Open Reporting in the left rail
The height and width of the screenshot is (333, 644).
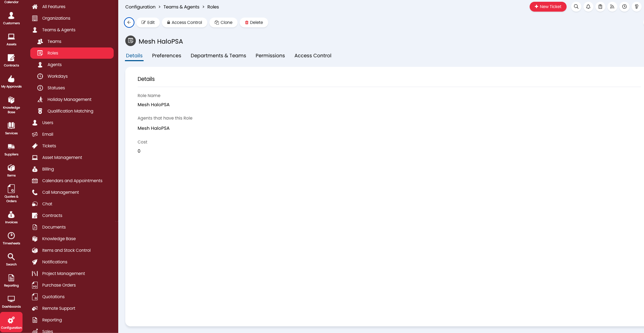11,281
